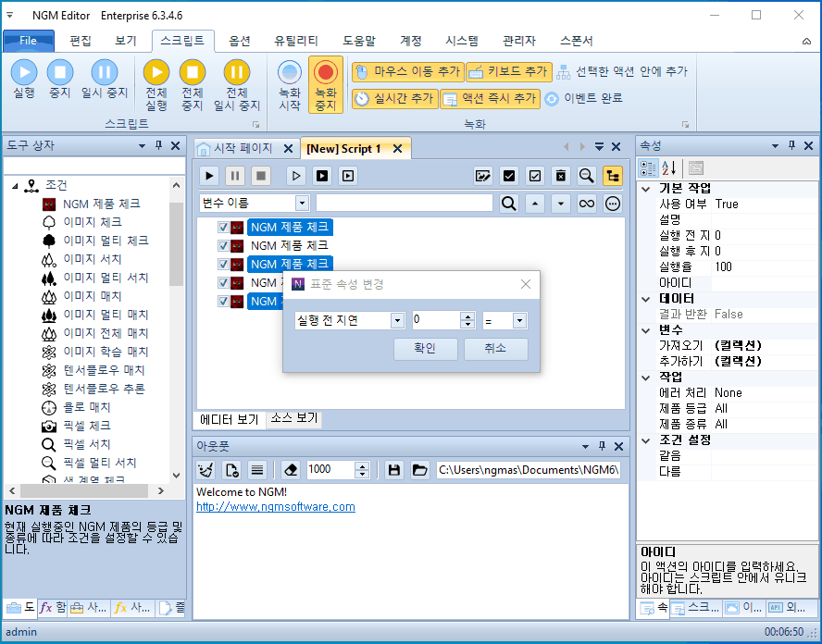Collapse 조건 설정 property category
Screen dimensions: 822x644
(x=646, y=440)
